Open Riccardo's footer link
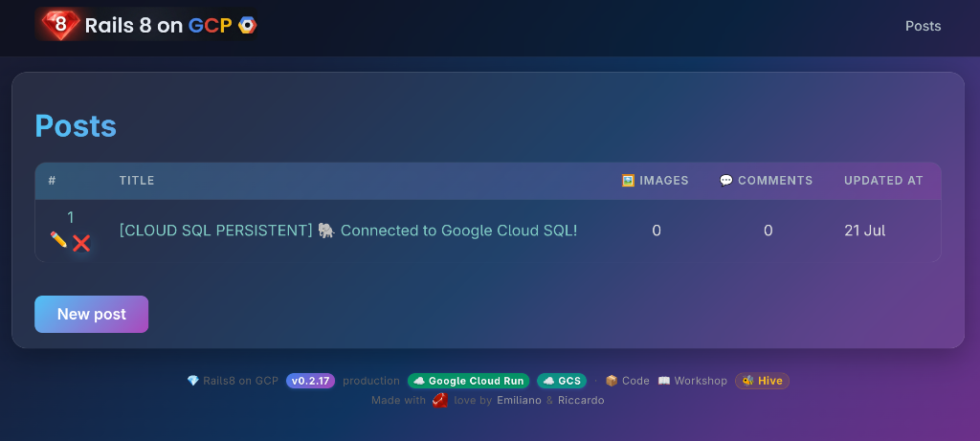This screenshot has height=441, width=980. (581, 401)
